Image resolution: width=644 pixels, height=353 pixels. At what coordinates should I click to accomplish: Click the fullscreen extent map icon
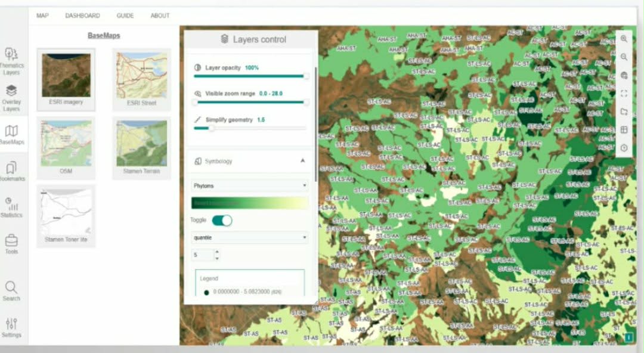tap(624, 94)
